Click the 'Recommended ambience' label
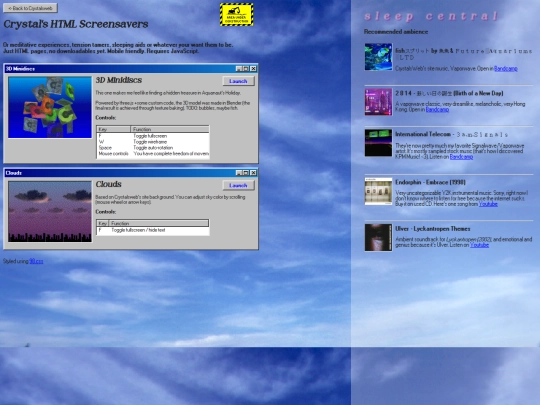This screenshot has height=405, width=540. pos(396,32)
